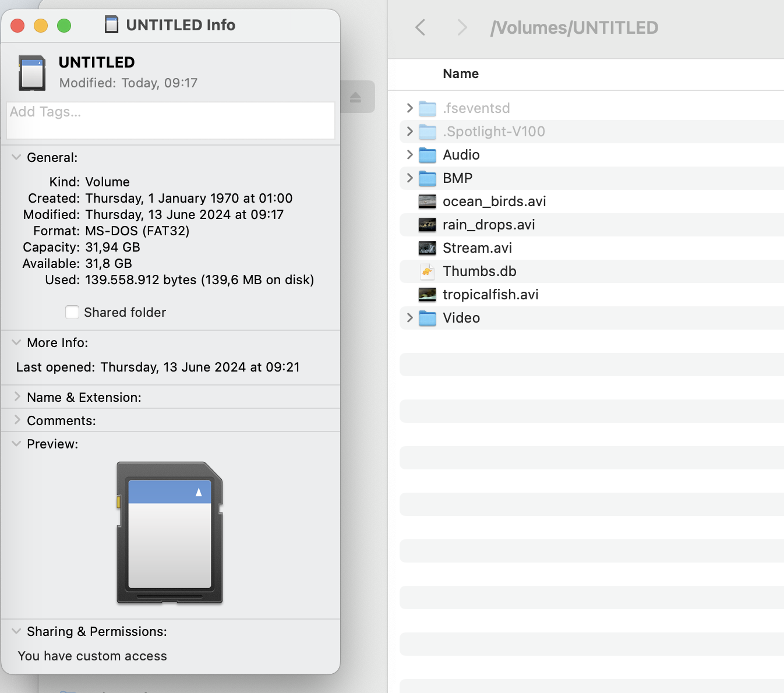Click the Add Tags input field

pos(170,119)
